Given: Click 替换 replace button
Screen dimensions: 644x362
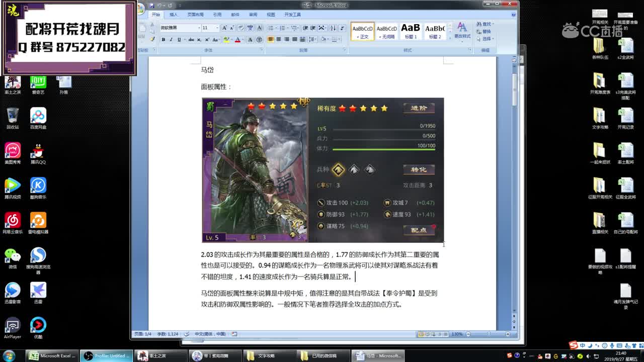Looking at the screenshot, I should [484, 31].
